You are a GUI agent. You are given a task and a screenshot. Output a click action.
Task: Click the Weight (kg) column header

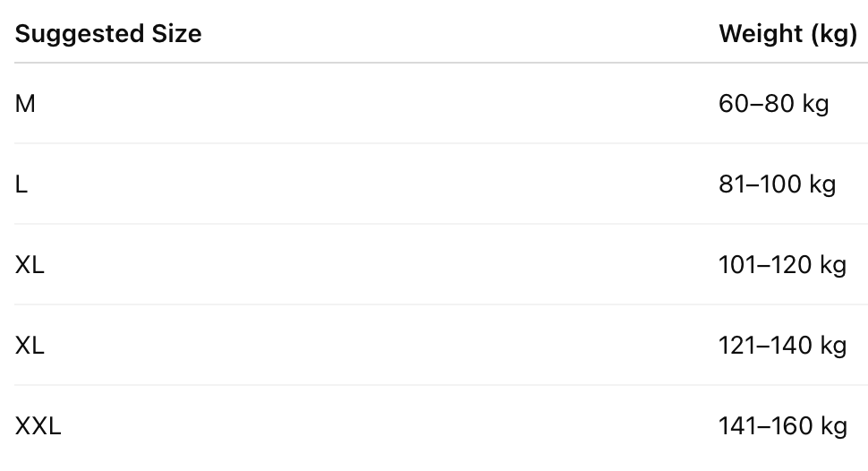tap(787, 34)
